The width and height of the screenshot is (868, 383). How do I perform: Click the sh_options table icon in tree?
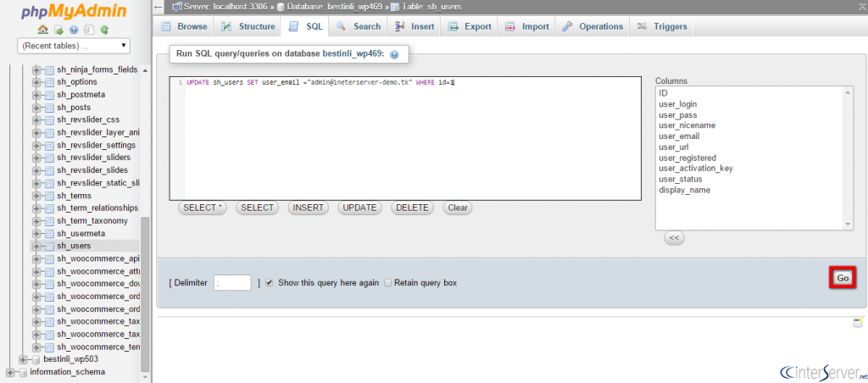click(49, 82)
